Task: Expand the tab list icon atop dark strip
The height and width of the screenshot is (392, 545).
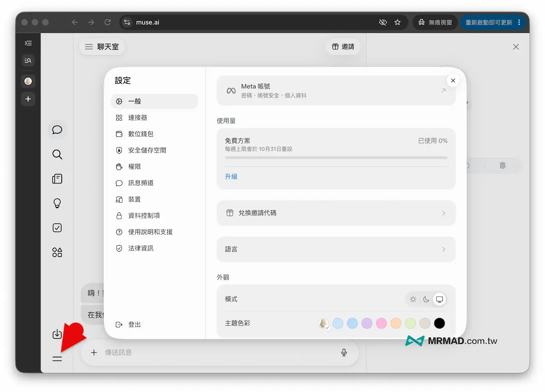Action: pos(28,43)
